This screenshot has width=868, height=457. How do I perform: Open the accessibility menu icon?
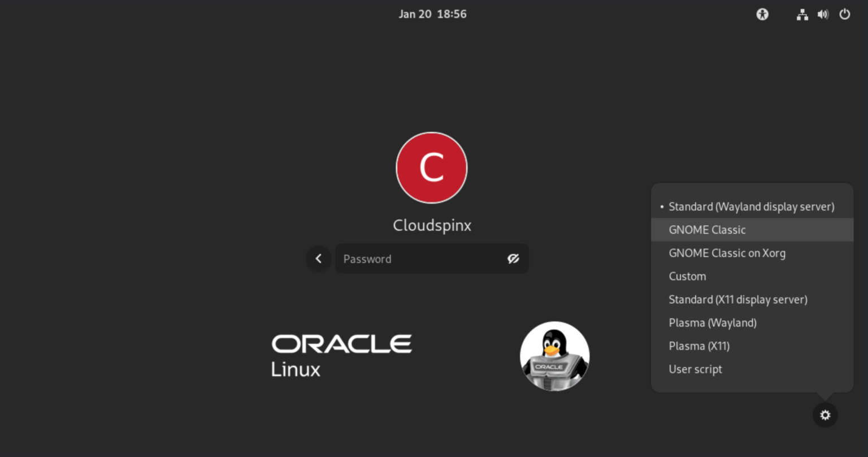pos(762,14)
